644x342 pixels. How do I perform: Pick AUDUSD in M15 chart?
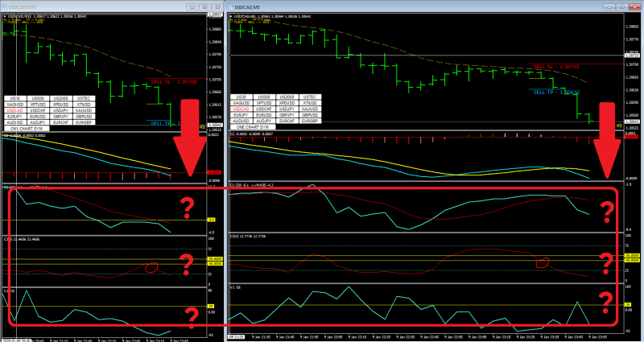click(x=15, y=122)
